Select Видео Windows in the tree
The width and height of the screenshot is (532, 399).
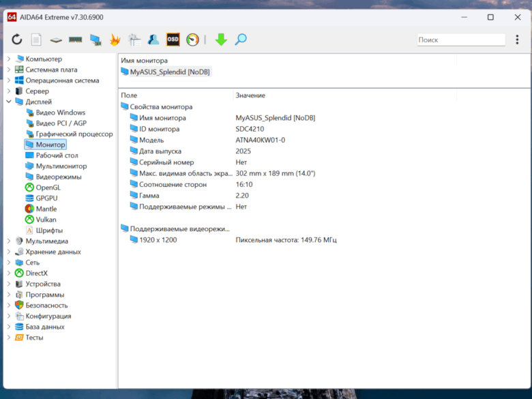click(56, 113)
